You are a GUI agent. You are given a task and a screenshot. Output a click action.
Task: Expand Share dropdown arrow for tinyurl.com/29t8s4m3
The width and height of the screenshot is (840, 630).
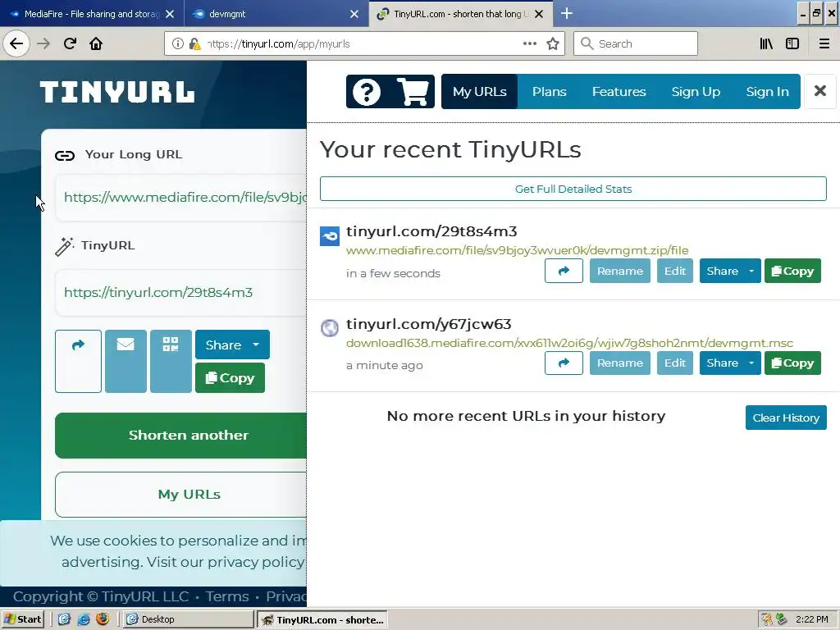coord(751,271)
